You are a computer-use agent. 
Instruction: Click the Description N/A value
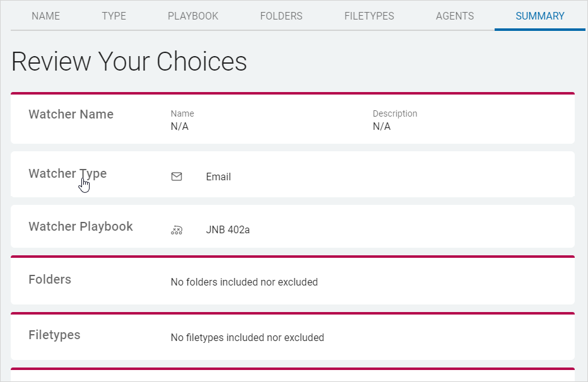pyautogui.click(x=382, y=127)
